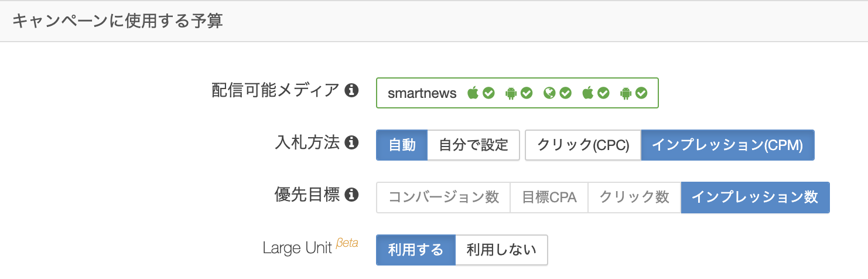Viewport: 868px width, 279px height.
Task: Select インプレッション数 priority goal
Action: coord(755,198)
